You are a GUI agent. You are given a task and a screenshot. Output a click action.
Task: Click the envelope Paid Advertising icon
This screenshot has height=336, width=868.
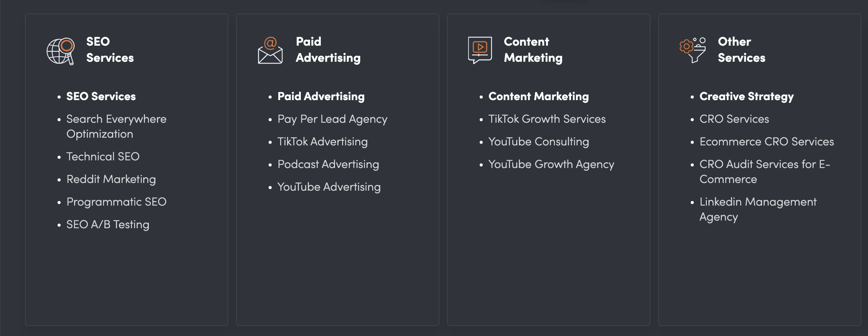coord(270,50)
